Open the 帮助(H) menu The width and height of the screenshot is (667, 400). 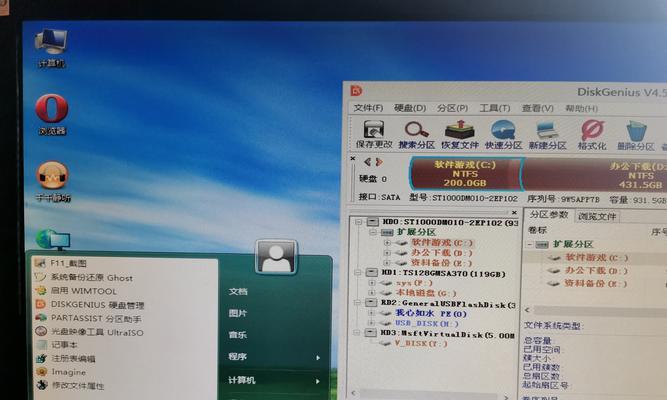coord(581,109)
